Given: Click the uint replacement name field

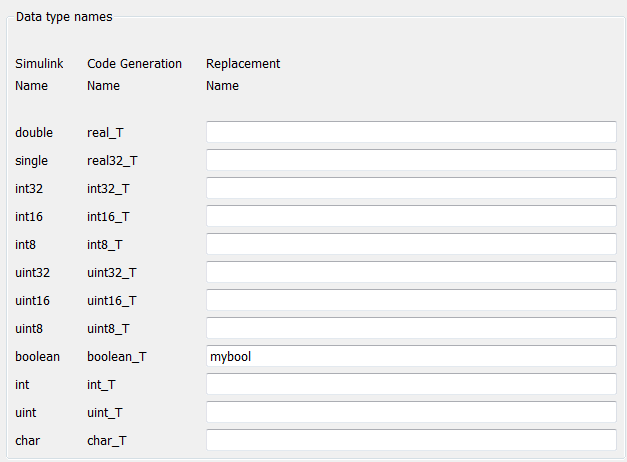Looking at the screenshot, I should click(411, 412).
